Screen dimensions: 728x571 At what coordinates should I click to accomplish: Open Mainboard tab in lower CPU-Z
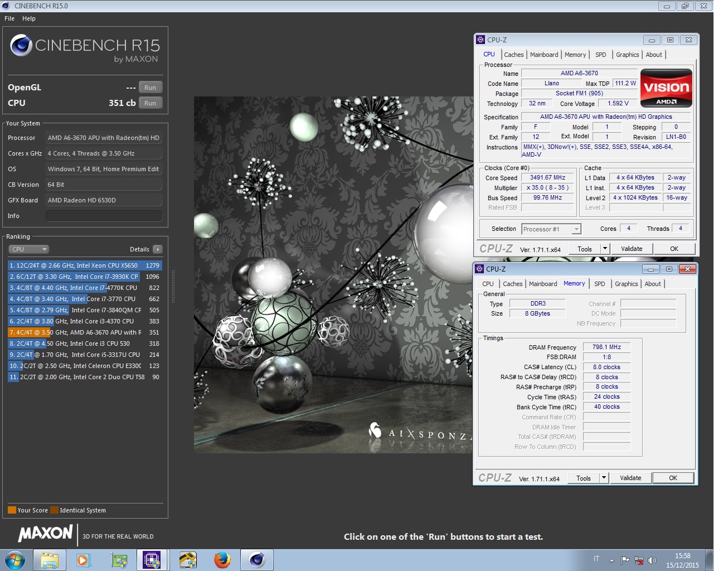(x=543, y=284)
